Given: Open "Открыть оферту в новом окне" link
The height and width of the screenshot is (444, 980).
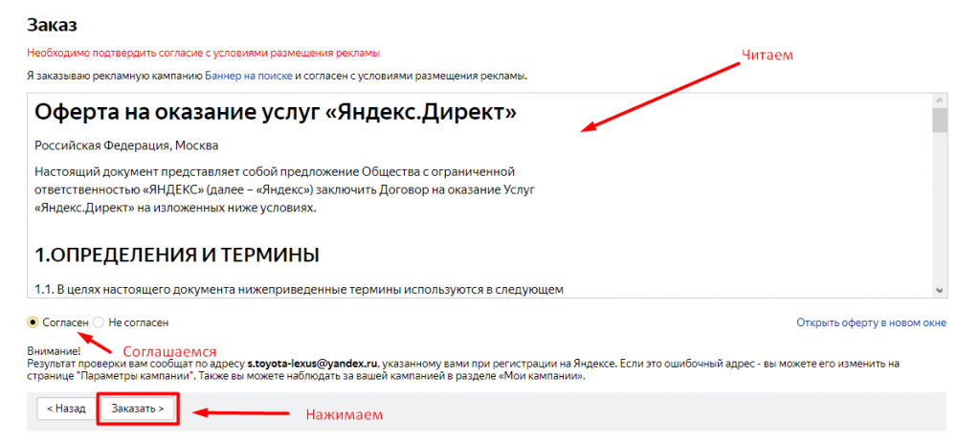Looking at the screenshot, I should 871,322.
